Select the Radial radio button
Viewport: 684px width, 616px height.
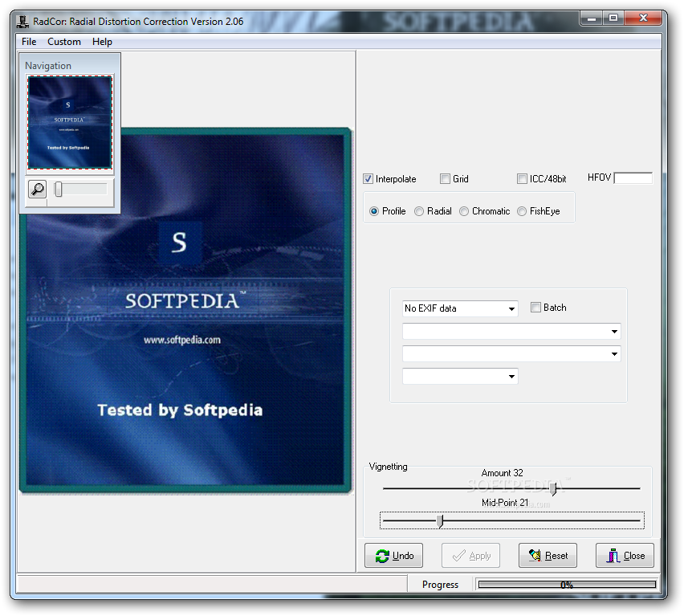[x=419, y=211]
